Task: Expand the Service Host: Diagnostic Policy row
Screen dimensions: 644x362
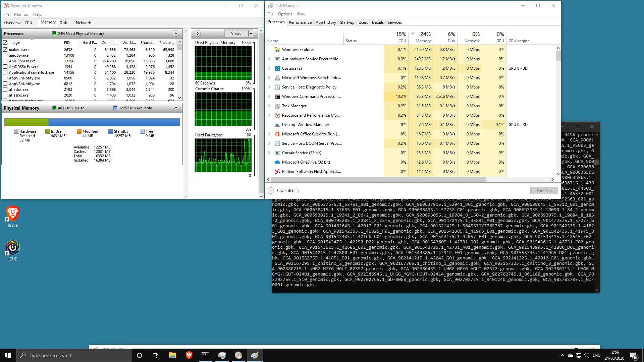Action: coord(269,87)
